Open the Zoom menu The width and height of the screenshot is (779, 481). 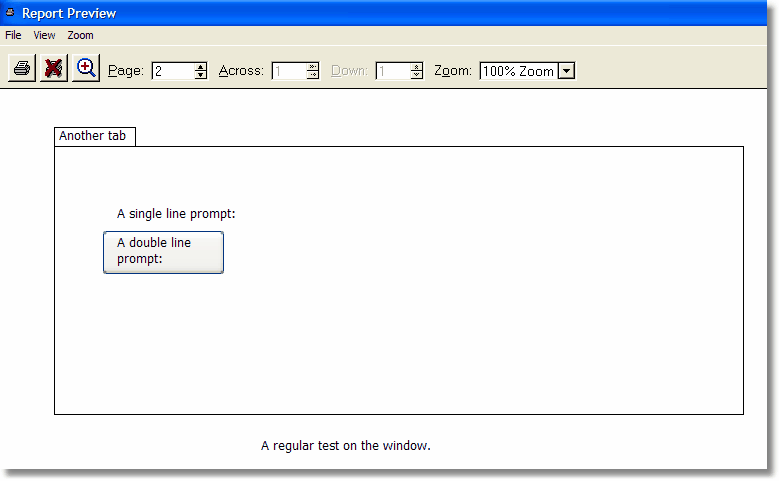[80, 35]
